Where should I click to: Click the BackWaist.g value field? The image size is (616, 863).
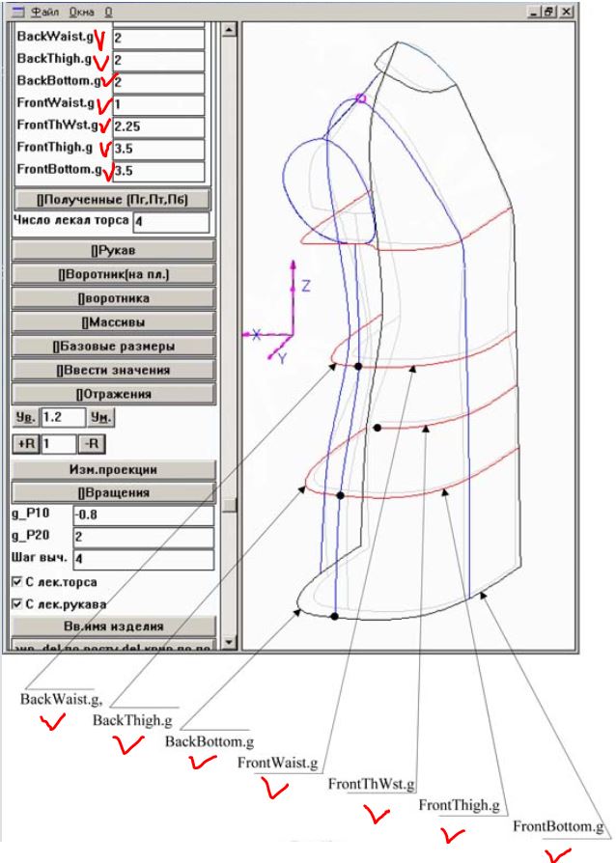(x=158, y=39)
